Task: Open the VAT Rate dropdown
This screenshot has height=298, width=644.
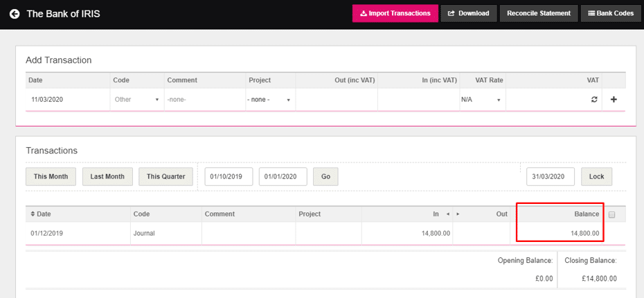Action: [481, 100]
